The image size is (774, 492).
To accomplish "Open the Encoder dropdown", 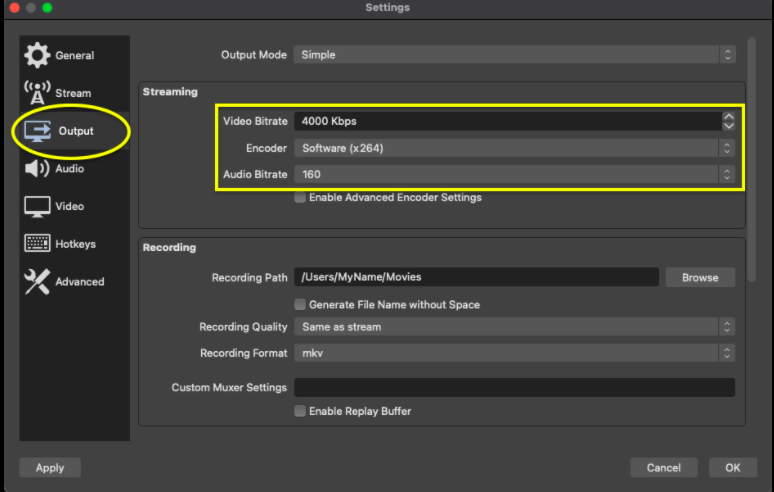I will click(514, 148).
